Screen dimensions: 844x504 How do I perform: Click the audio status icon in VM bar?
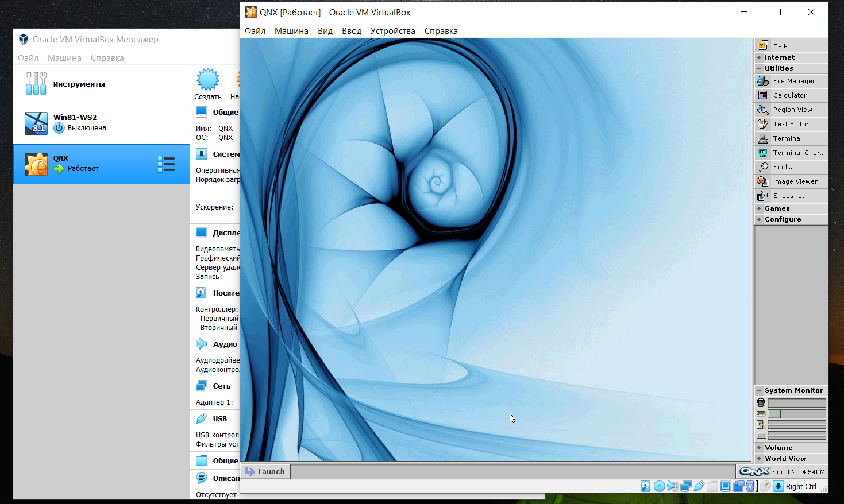(x=672, y=486)
